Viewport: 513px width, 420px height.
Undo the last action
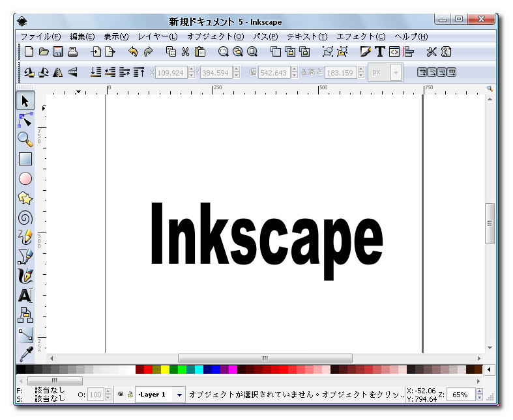coord(133,51)
